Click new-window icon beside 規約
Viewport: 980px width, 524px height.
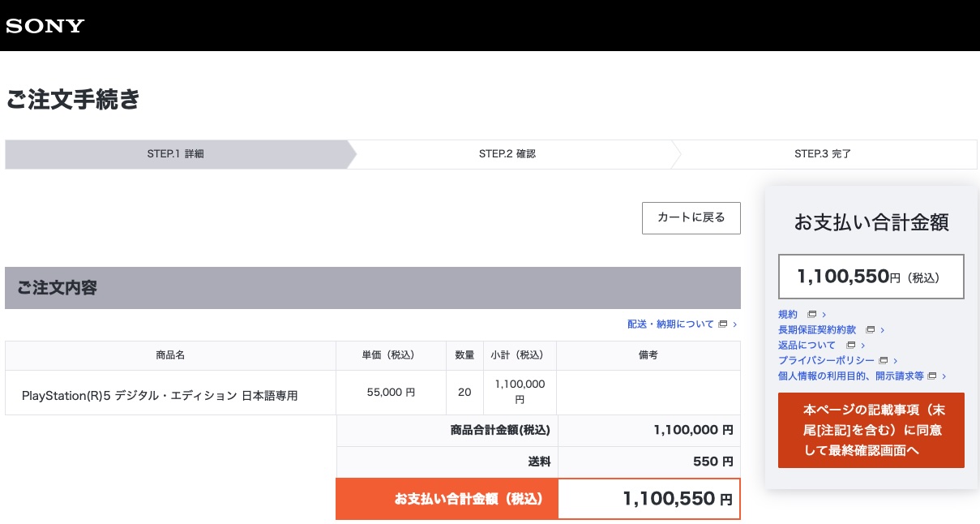[x=811, y=315]
